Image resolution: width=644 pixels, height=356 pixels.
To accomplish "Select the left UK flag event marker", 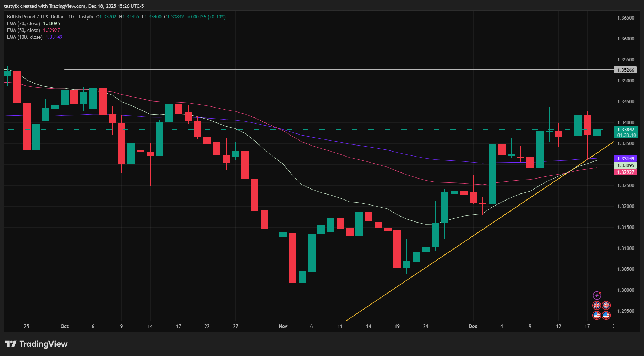I will pos(596,305).
